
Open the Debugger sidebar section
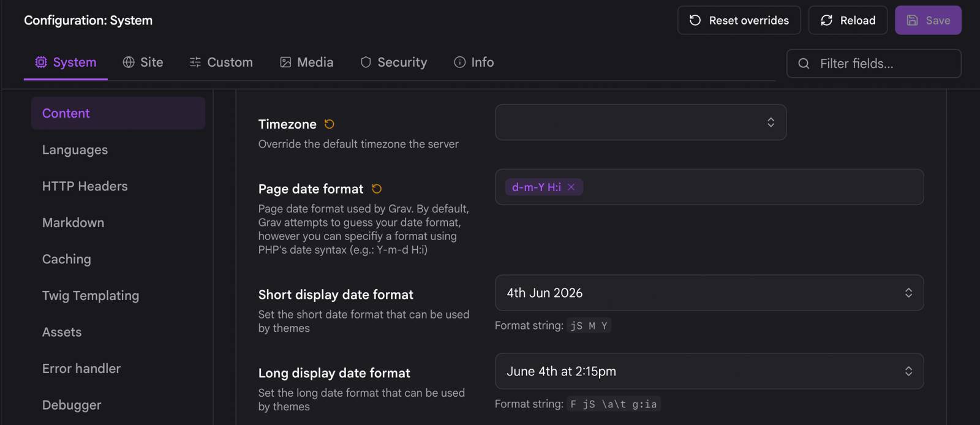click(118, 405)
